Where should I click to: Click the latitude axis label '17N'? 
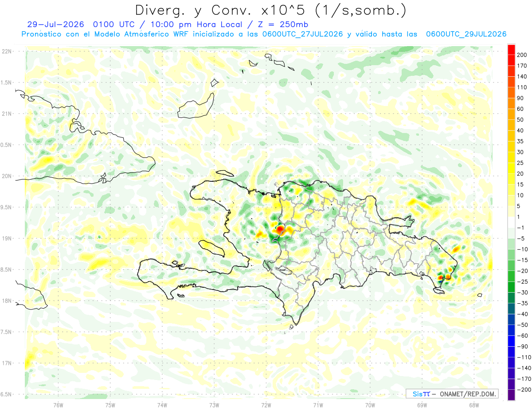tap(7, 363)
